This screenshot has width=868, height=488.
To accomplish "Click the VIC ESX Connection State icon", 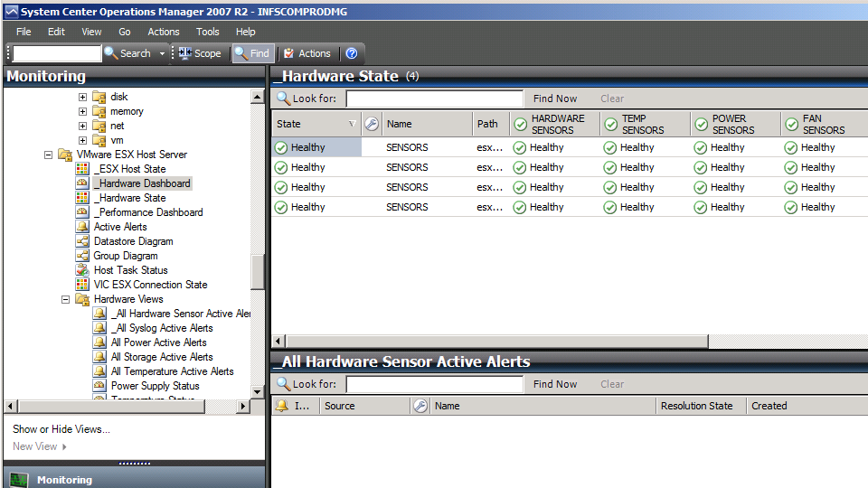I will point(82,285).
